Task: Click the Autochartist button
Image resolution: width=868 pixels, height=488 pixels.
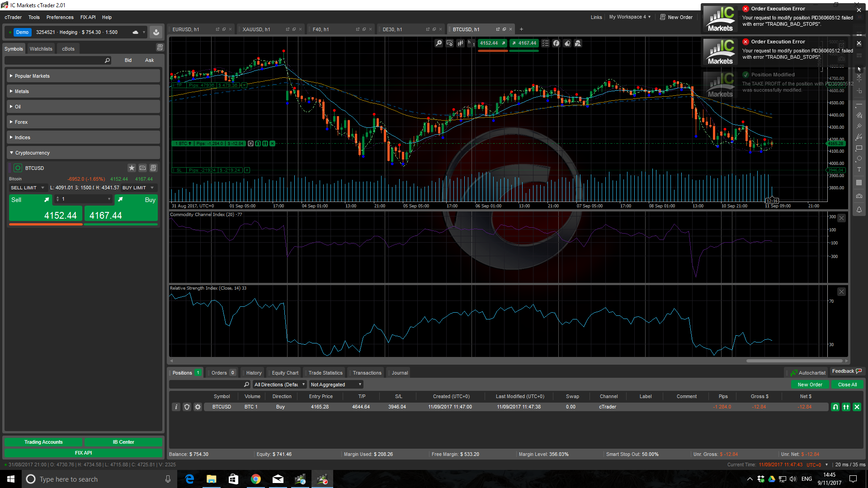Action: tap(808, 373)
